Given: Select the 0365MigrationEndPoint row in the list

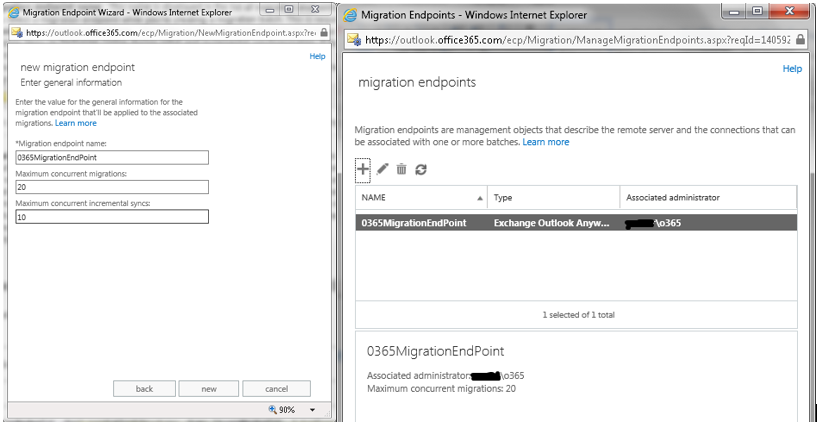Looking at the screenshot, I should tap(576, 223).
